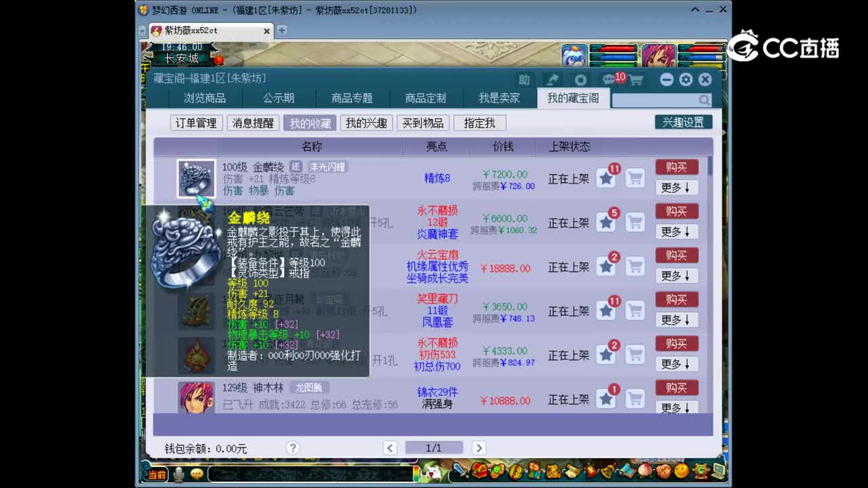Expand 更多 for the ¥18888.00 row
The image size is (868, 488).
[x=677, y=276]
